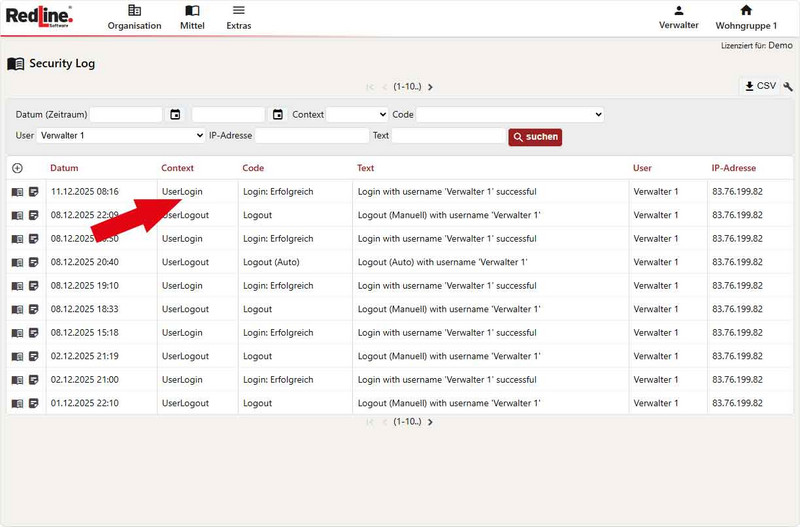Open settings via the wrench icon
Viewport: 800px width, 527px height.
(788, 87)
